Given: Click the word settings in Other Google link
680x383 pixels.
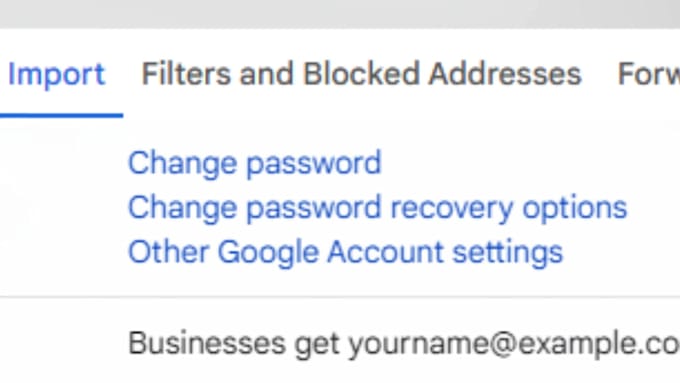Looking at the screenshot, I should (507, 253).
